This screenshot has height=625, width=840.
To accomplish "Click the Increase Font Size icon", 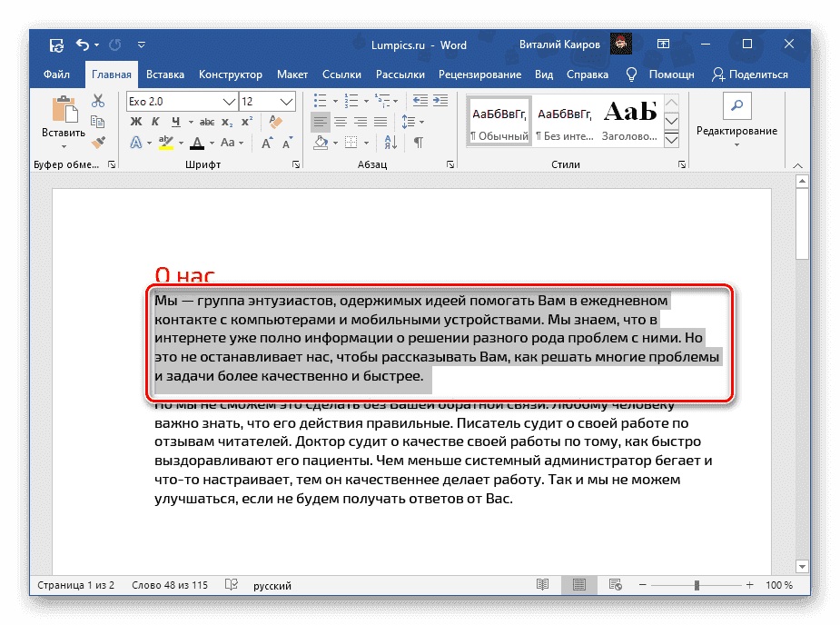I will 266,143.
